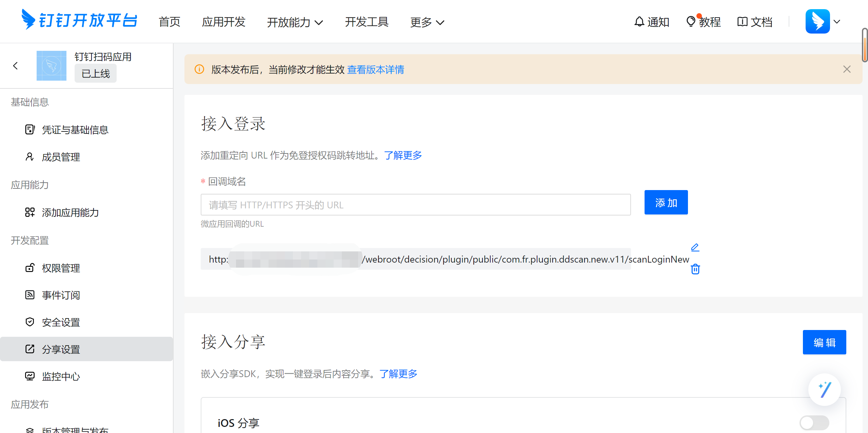Open the 查看版本详情 link in banner
The image size is (868, 433).
coord(375,69)
